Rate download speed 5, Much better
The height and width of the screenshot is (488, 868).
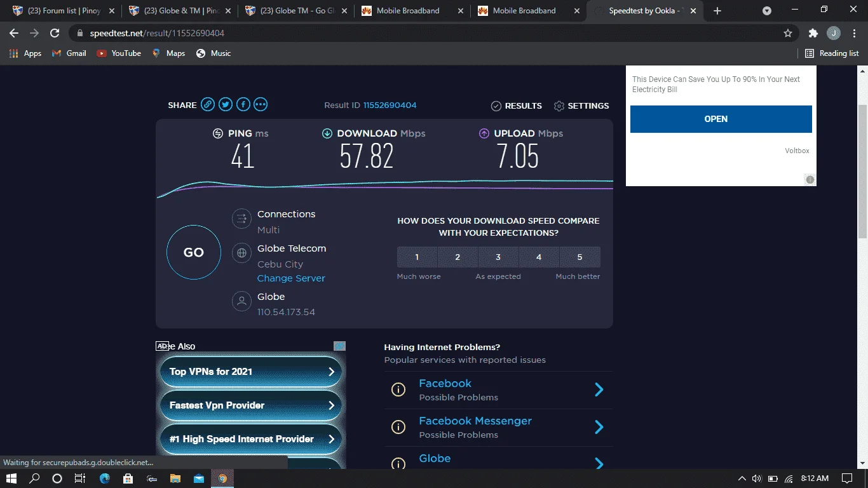tap(580, 257)
